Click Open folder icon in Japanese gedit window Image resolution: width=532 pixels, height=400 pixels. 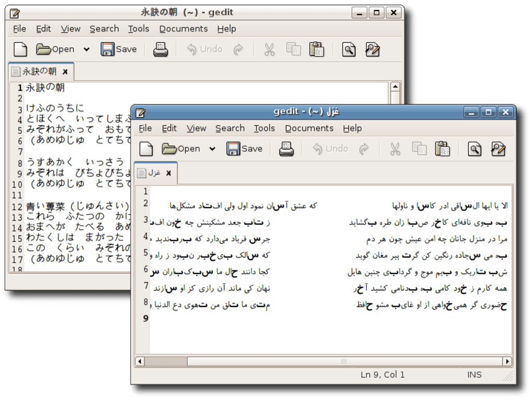43,49
